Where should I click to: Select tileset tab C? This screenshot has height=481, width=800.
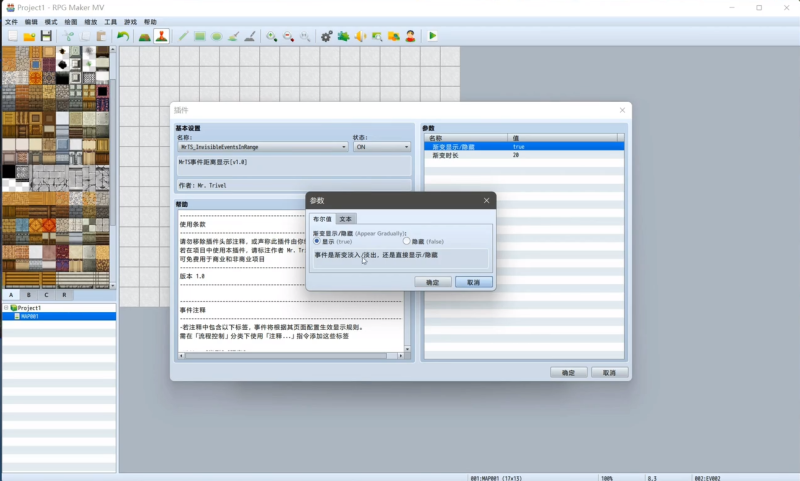click(x=46, y=295)
